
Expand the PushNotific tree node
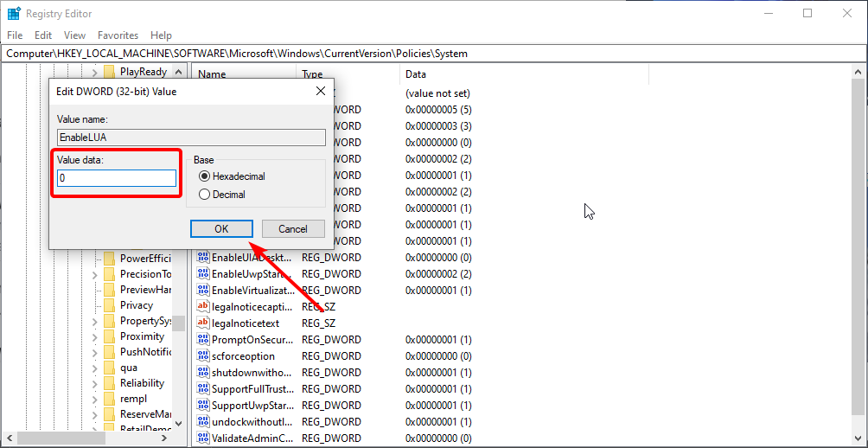click(x=94, y=352)
